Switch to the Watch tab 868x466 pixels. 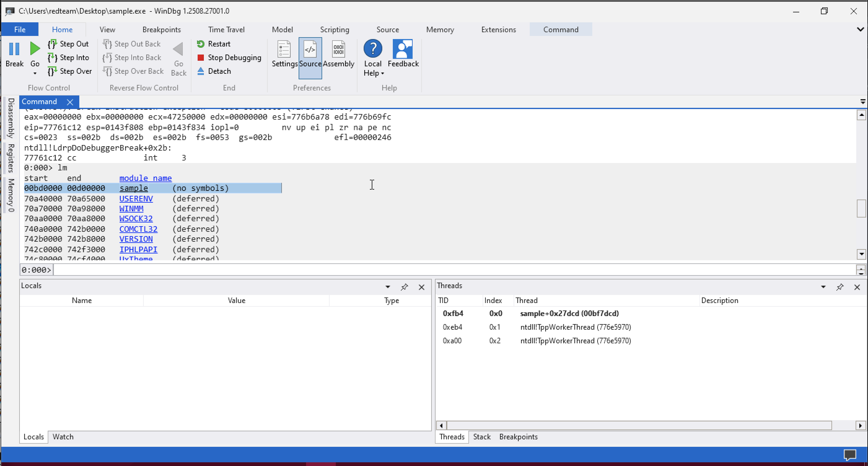click(x=63, y=437)
